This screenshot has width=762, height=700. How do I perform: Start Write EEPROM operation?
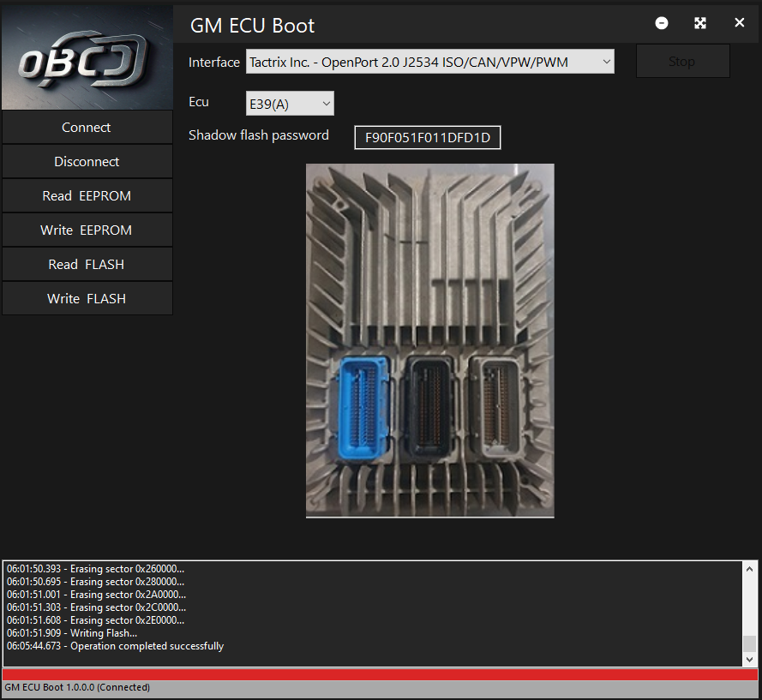pyautogui.click(x=87, y=230)
